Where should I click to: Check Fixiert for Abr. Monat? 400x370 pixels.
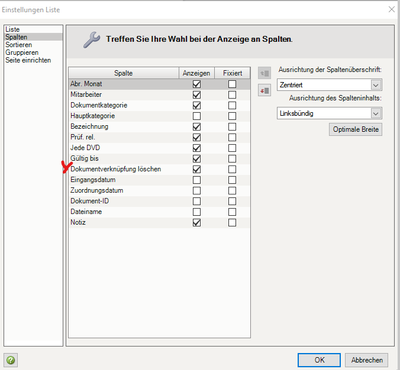(232, 84)
